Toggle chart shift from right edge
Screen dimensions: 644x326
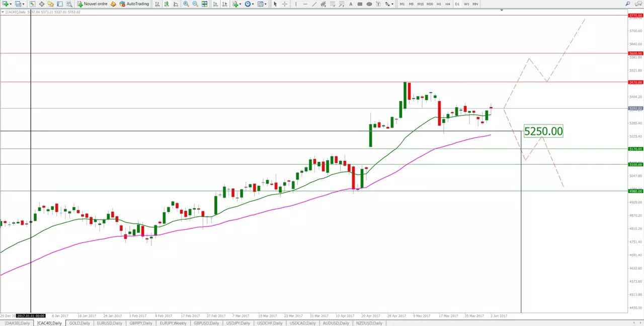[x=224, y=4]
